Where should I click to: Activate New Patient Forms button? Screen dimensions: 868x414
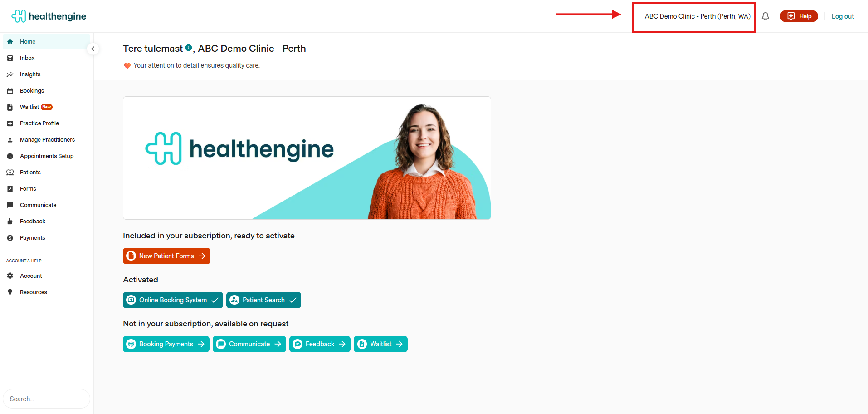(x=166, y=256)
